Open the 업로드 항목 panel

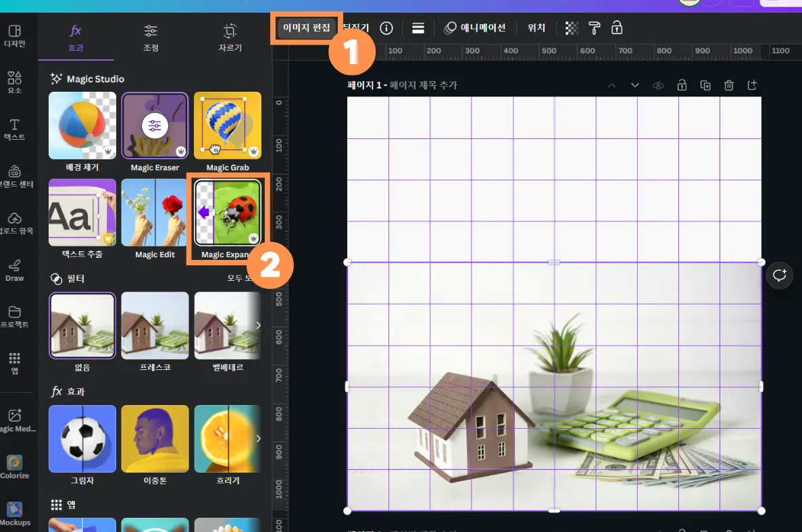(x=14, y=223)
